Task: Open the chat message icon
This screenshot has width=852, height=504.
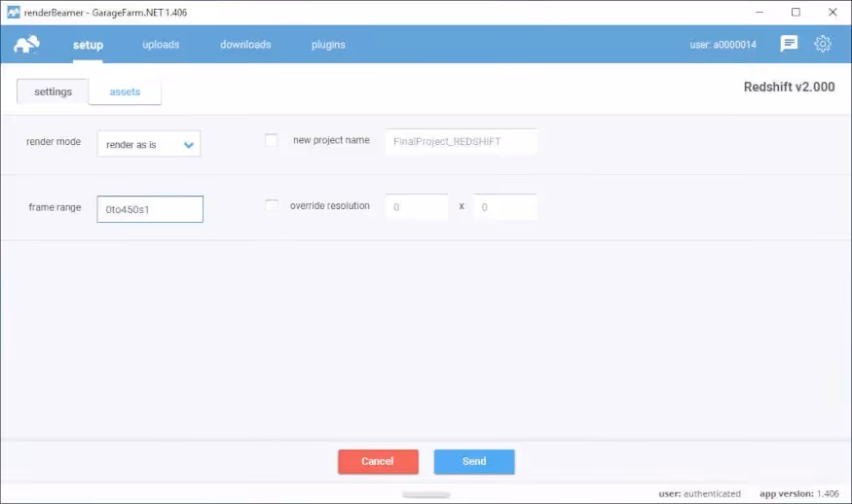Action: (789, 44)
